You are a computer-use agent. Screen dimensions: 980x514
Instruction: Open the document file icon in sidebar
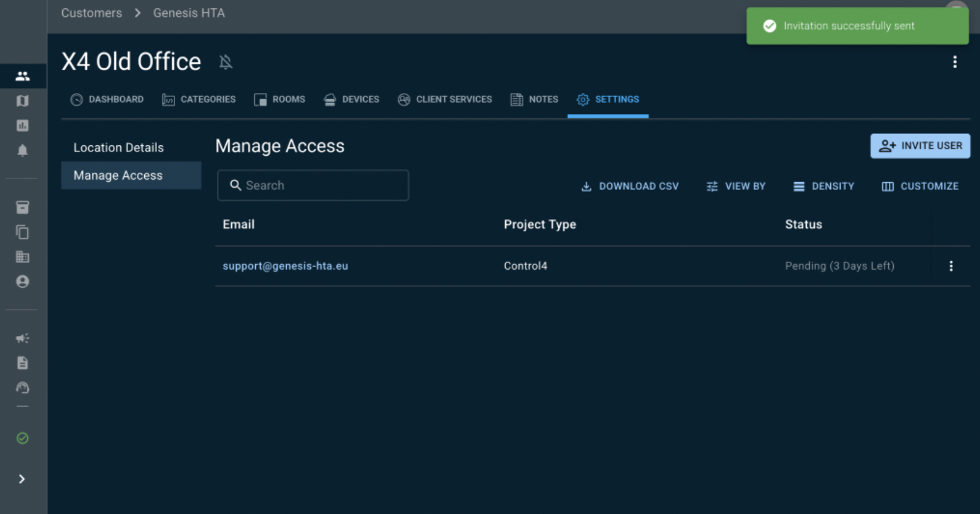coord(23,363)
